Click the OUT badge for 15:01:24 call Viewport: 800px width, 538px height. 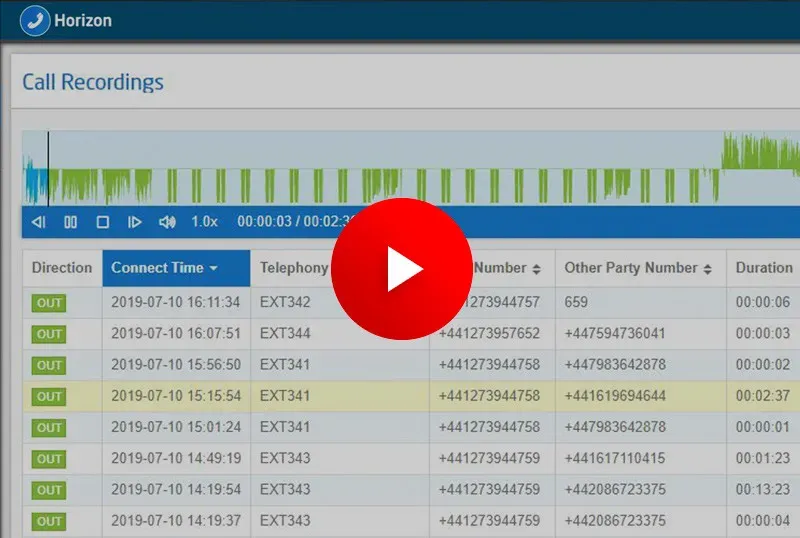tap(49, 427)
